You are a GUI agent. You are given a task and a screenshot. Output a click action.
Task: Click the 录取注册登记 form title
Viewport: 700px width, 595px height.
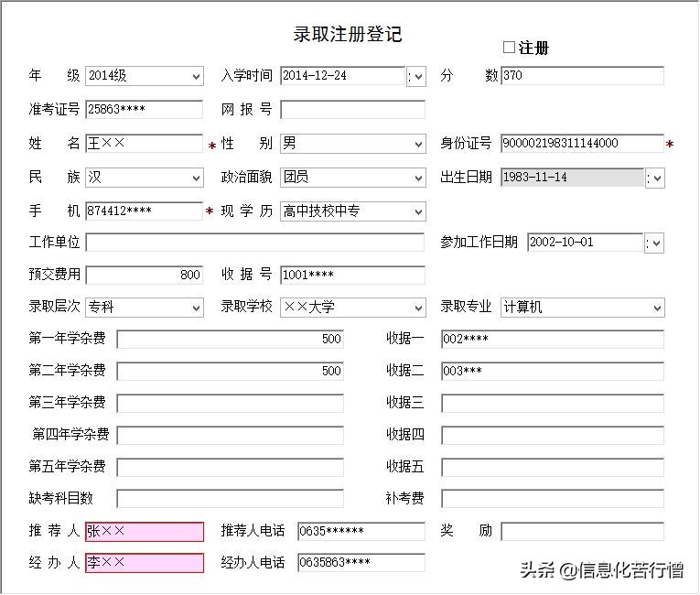tap(348, 35)
